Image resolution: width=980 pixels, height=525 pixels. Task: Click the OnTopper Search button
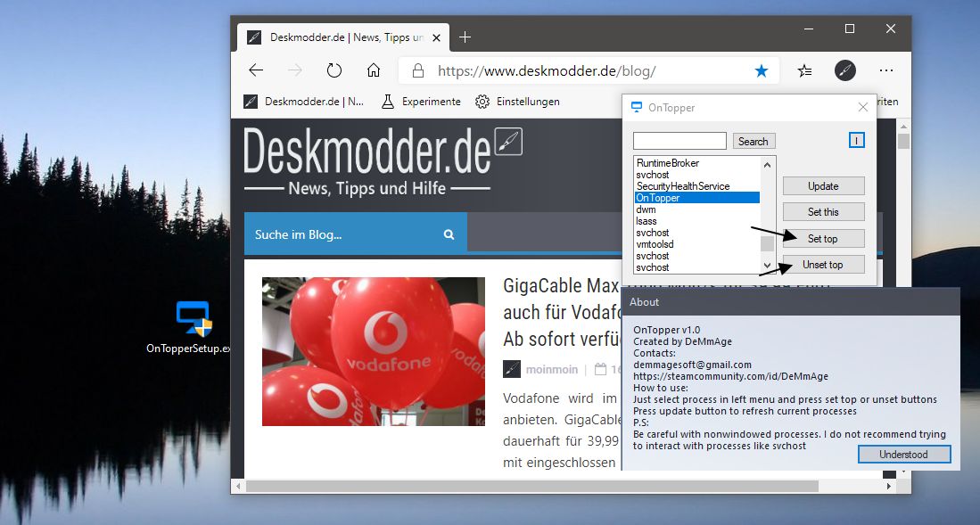pyautogui.click(x=754, y=141)
